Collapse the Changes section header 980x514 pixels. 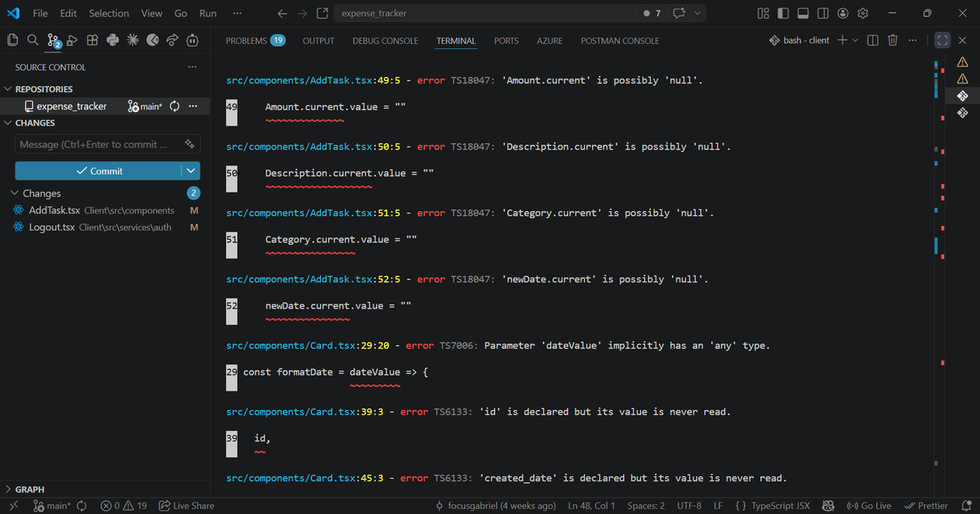click(35, 122)
